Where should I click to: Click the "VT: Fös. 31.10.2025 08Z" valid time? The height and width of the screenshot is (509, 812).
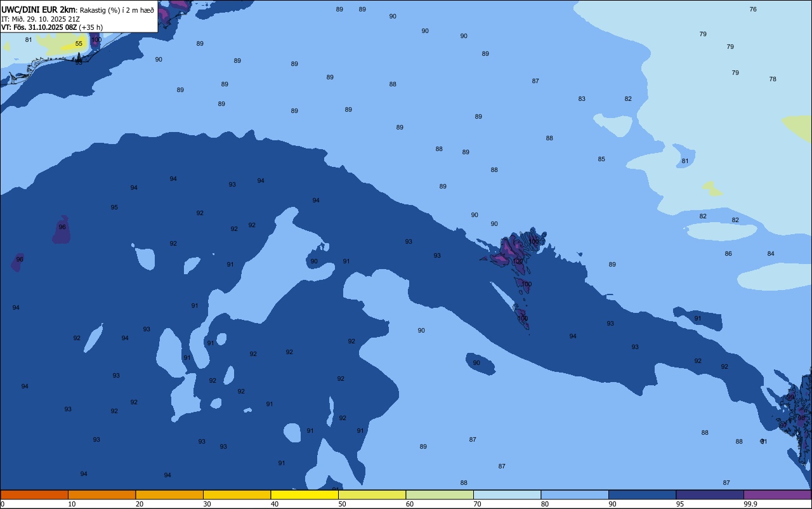tap(39, 27)
